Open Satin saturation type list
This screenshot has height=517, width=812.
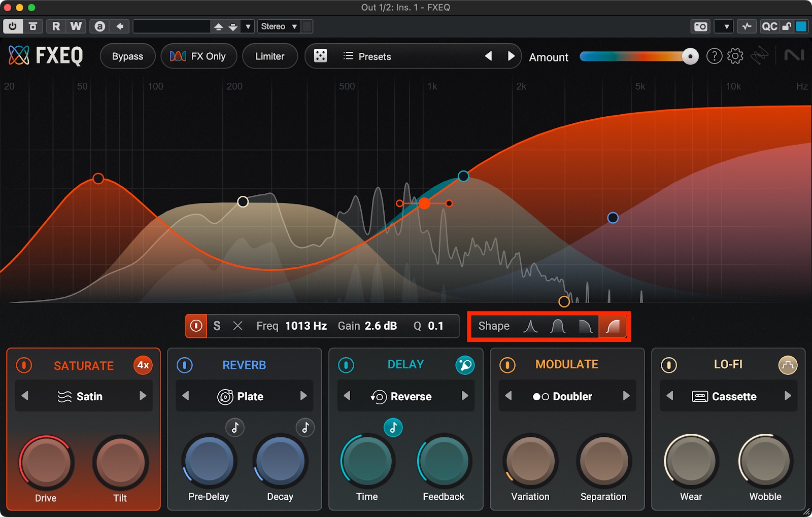click(80, 396)
